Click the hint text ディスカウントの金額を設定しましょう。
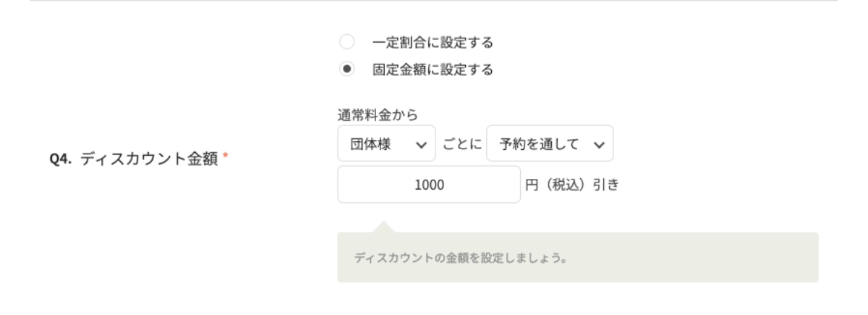The image size is (868, 315). click(459, 258)
